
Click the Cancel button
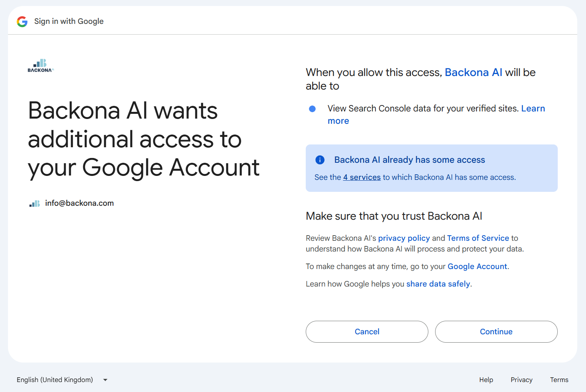click(x=367, y=332)
